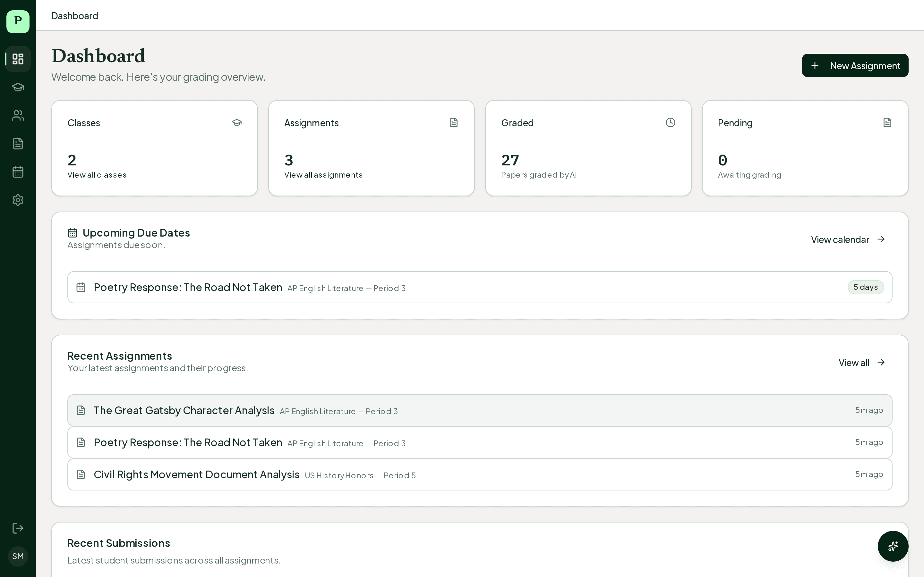This screenshot has height=577, width=924.
Task: Click the Pending stats card
Action: point(805,148)
